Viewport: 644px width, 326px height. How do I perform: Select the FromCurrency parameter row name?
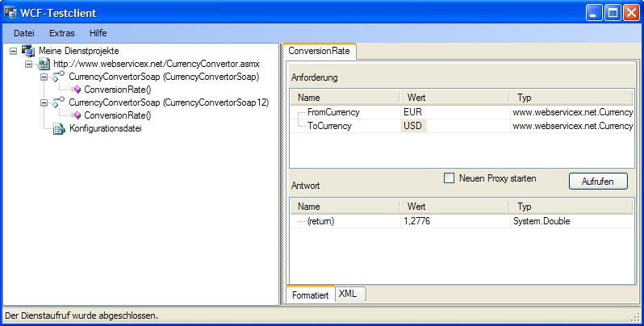(x=333, y=112)
